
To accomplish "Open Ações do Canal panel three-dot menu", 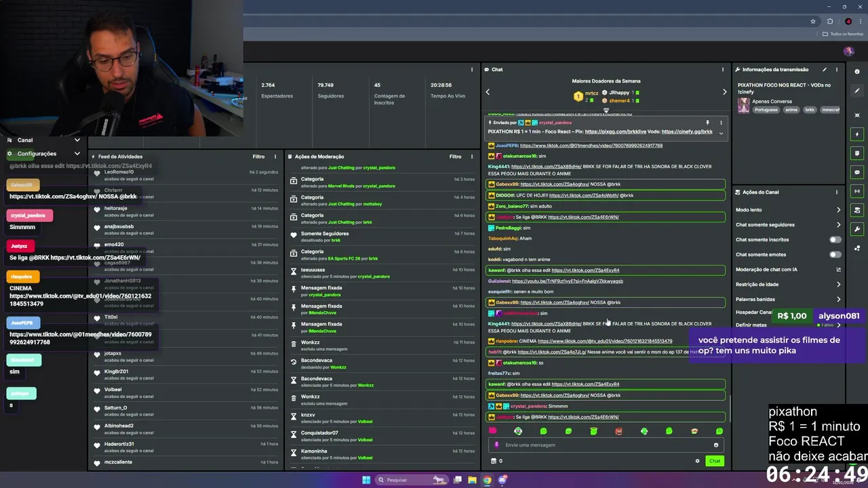I will [x=837, y=192].
